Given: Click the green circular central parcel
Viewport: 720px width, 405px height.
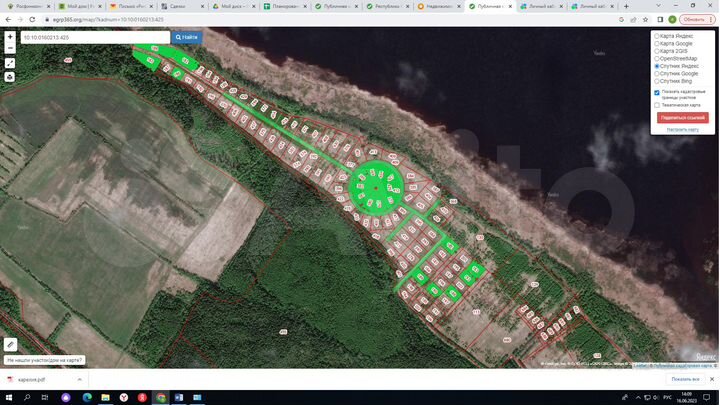Looking at the screenshot, I should pyautogui.click(x=376, y=187).
